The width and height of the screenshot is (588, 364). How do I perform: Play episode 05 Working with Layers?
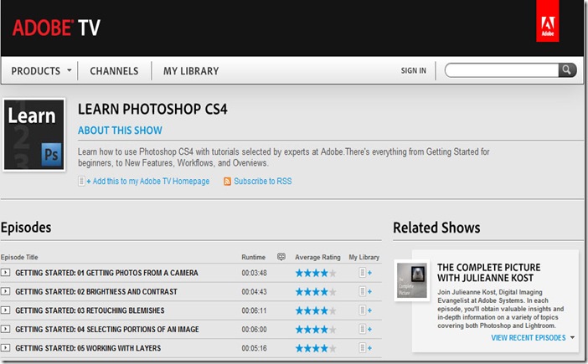5,348
